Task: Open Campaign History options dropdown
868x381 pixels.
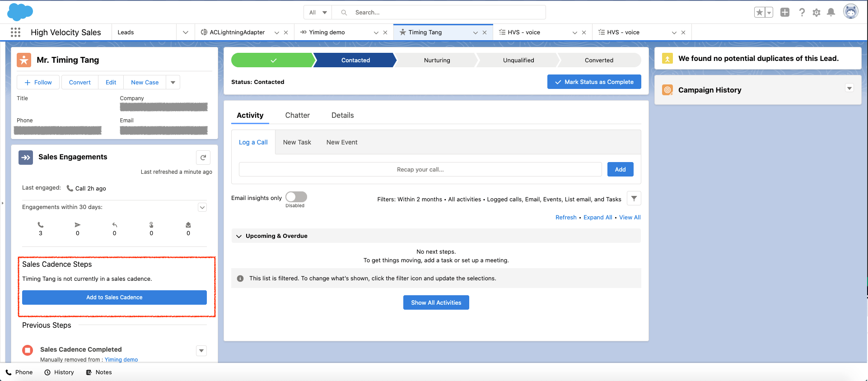Action: 849,88
